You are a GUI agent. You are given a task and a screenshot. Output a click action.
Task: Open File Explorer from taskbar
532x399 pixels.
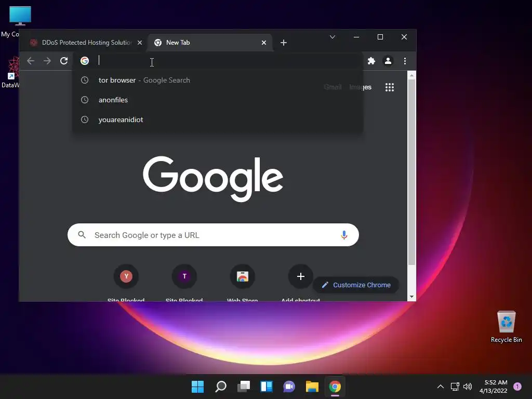(x=312, y=387)
